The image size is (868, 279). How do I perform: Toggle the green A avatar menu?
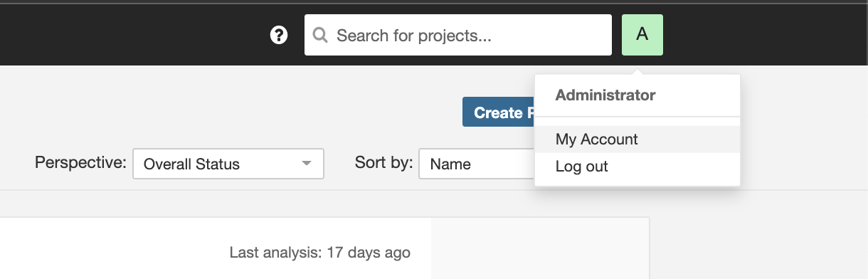[642, 34]
